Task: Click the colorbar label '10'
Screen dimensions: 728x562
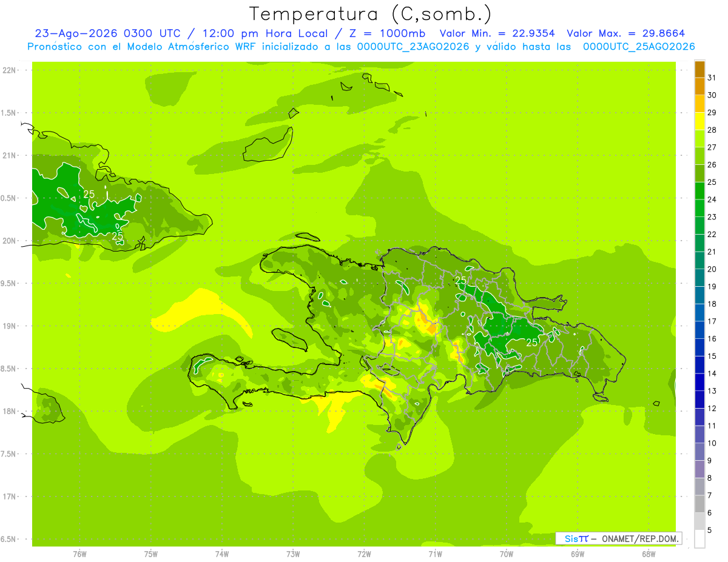Action: point(712,443)
